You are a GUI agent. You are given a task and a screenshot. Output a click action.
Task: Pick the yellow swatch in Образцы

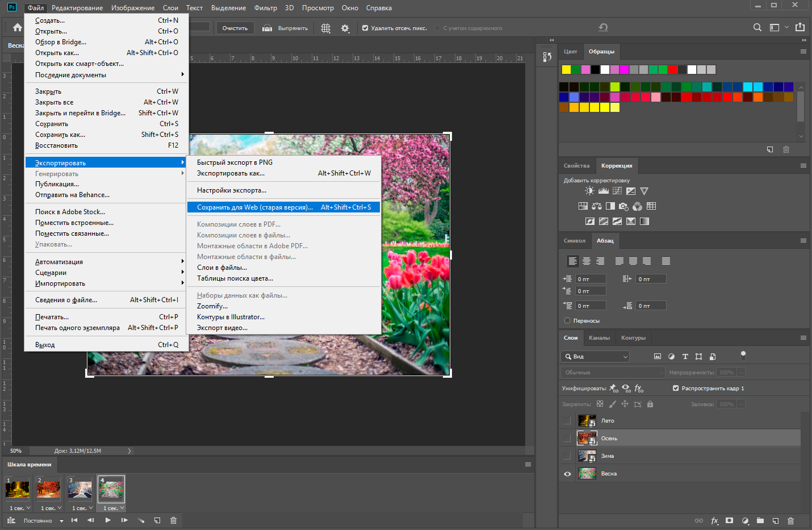566,69
